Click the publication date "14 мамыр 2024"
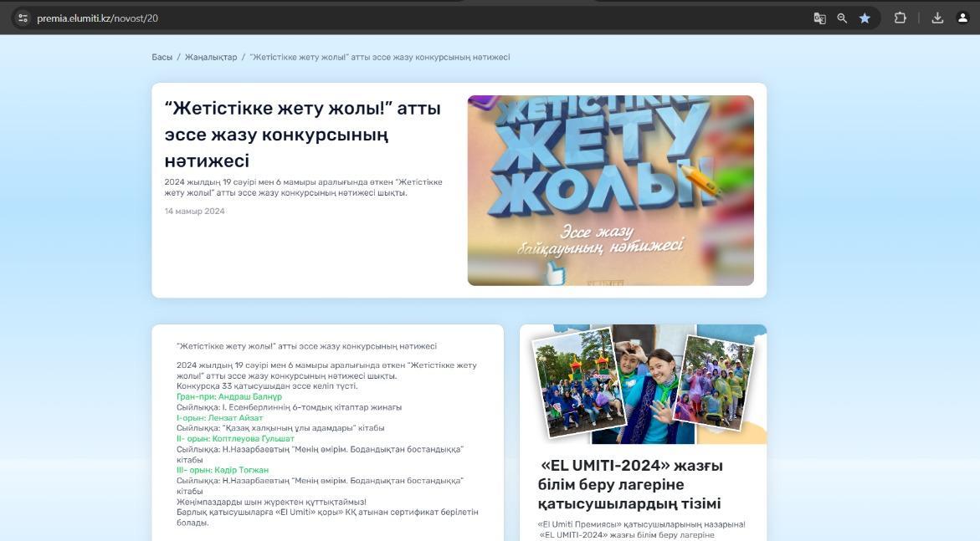The height and width of the screenshot is (541, 980). pos(194,212)
